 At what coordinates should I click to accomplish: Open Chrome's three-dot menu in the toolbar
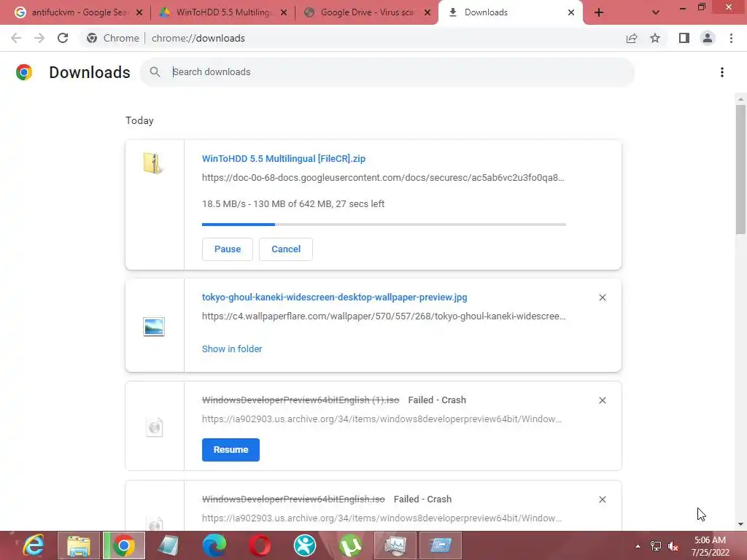pos(731,38)
